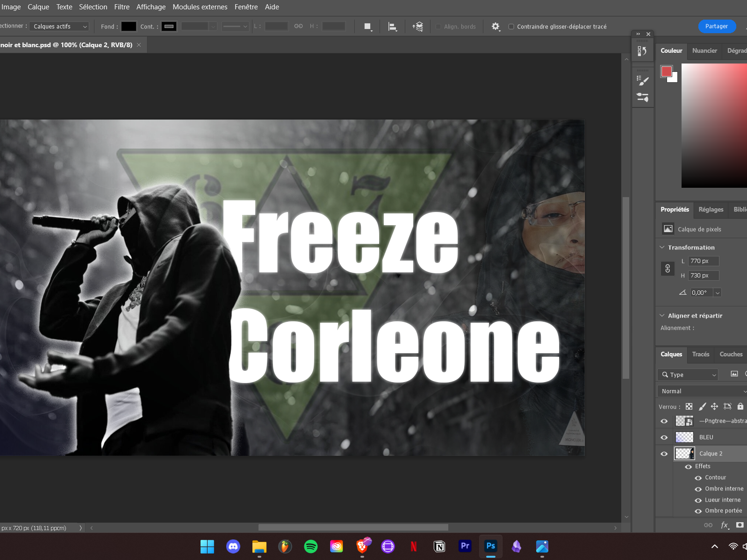Viewport: 747px width, 560px height.
Task: Click the lock position move icon
Action: pyautogui.click(x=714, y=406)
